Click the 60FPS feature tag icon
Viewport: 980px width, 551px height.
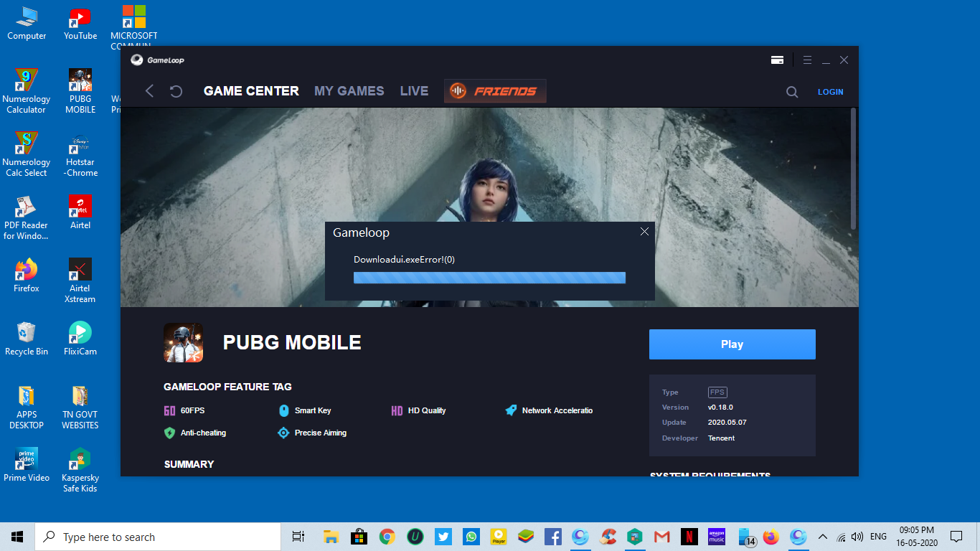169,410
